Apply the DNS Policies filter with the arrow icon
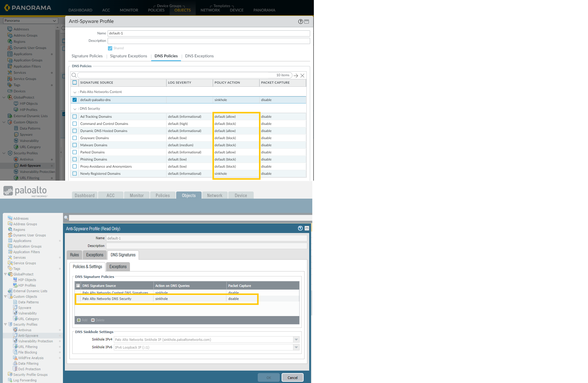 296,76
